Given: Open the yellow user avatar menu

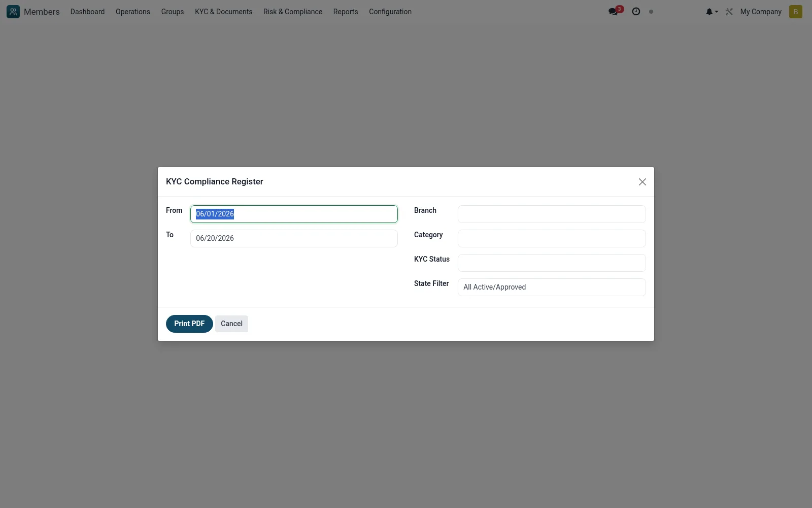Looking at the screenshot, I should pos(795,12).
